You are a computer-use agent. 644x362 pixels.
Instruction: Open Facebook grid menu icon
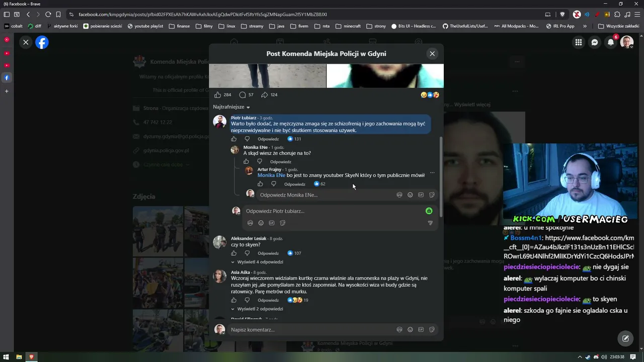[579, 43]
